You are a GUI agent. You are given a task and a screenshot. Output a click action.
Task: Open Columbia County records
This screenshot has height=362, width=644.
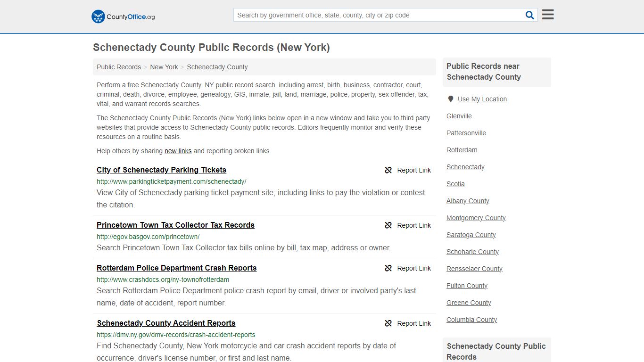pyautogui.click(x=471, y=320)
